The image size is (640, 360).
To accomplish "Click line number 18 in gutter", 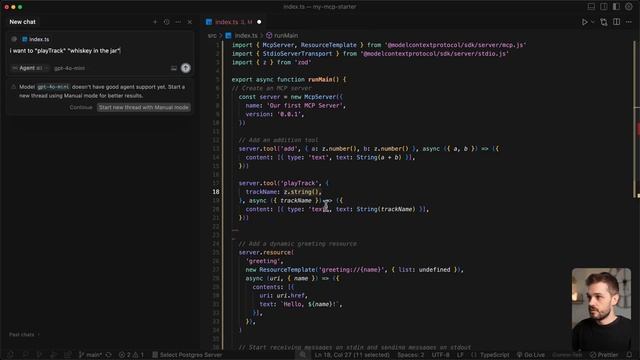I will pos(216,192).
